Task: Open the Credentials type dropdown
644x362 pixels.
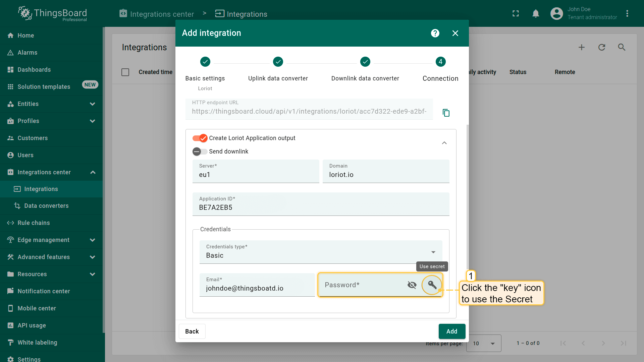Action: (320, 252)
